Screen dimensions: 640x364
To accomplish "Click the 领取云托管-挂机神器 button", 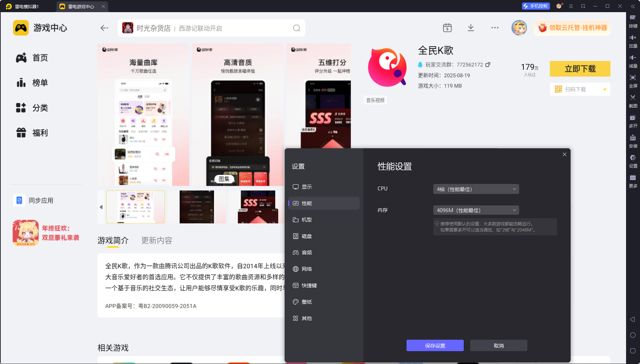I will [x=572, y=28].
